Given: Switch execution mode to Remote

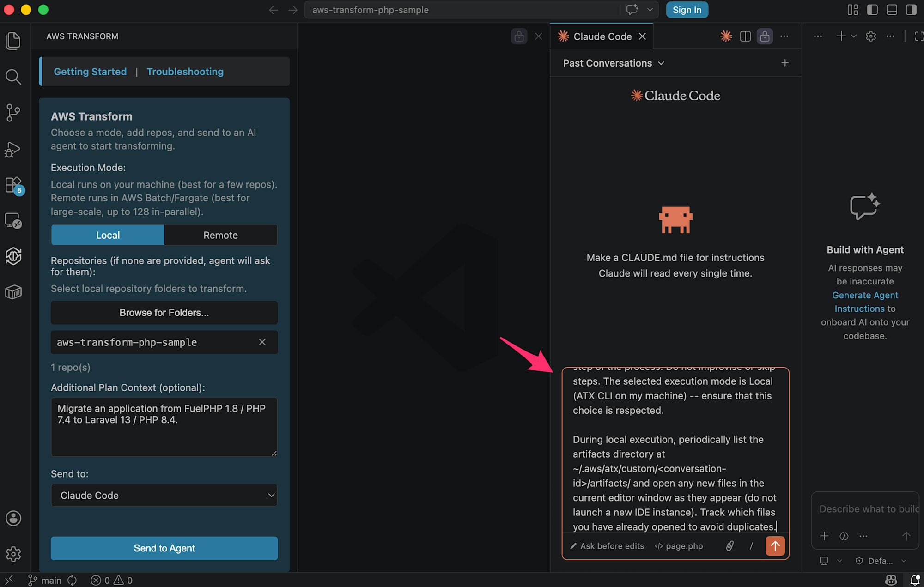Looking at the screenshot, I should point(220,235).
